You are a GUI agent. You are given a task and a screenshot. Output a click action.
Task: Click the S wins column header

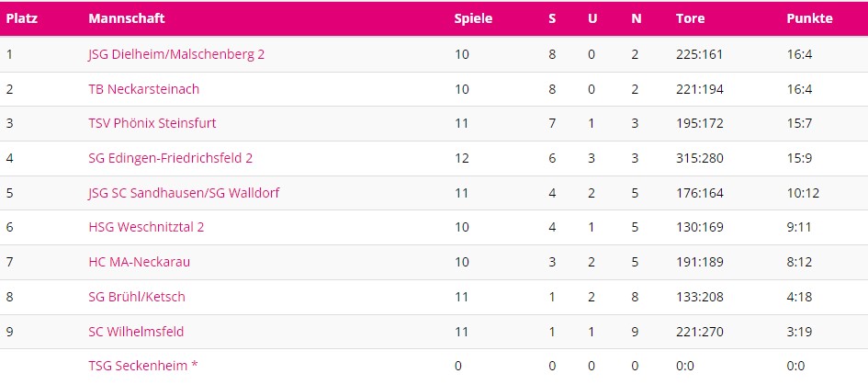[x=552, y=18]
